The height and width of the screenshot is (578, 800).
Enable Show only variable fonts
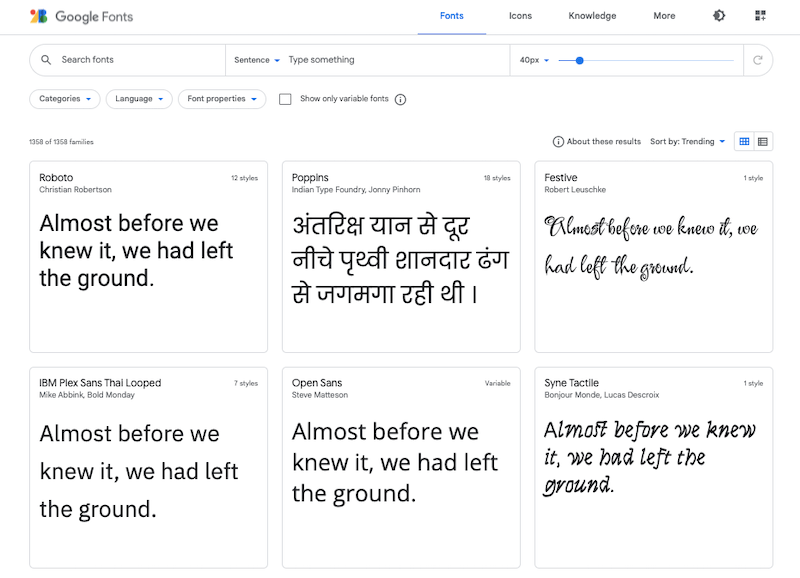285,99
